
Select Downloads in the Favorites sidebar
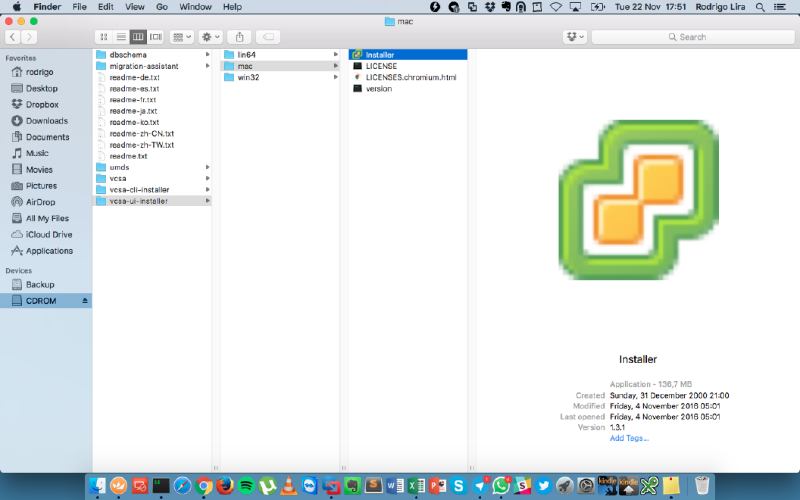[x=46, y=121]
